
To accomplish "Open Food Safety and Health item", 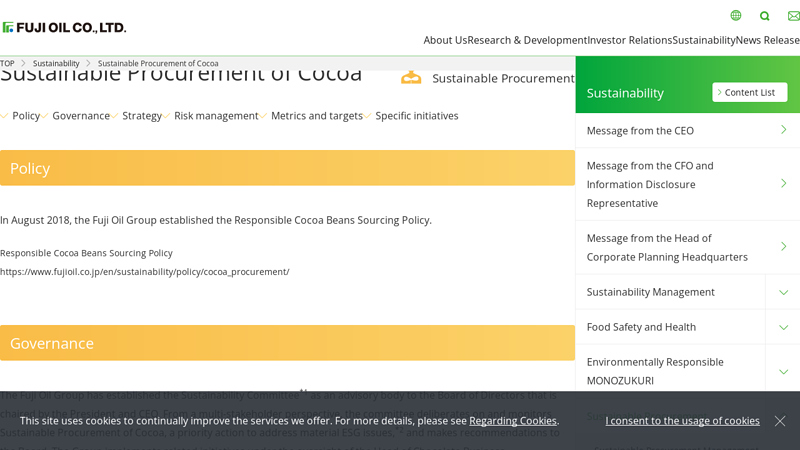I will point(641,327).
